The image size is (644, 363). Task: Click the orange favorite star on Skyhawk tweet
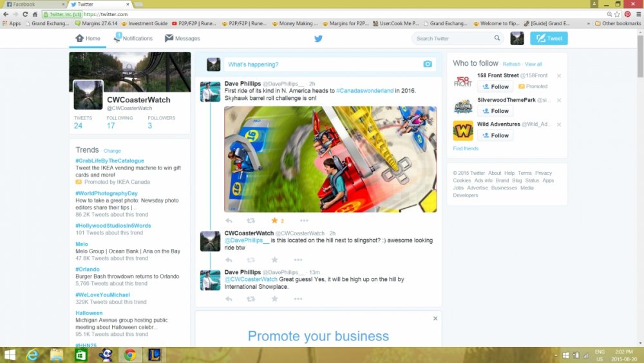pyautogui.click(x=274, y=221)
